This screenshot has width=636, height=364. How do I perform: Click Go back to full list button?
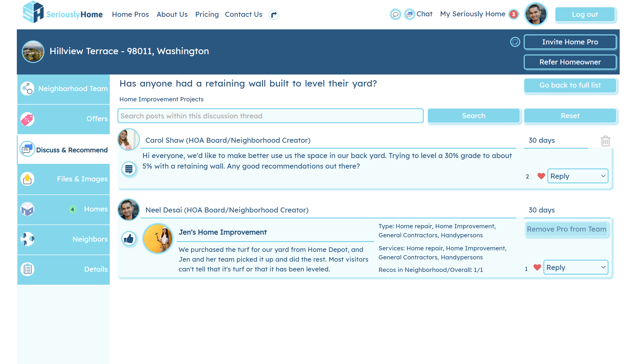tap(570, 85)
